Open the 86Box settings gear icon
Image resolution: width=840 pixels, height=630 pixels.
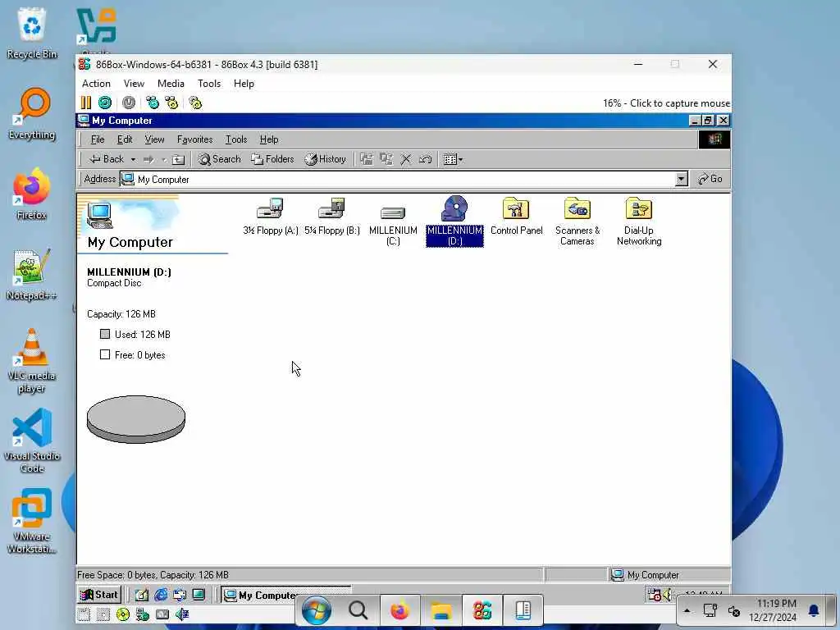point(195,103)
